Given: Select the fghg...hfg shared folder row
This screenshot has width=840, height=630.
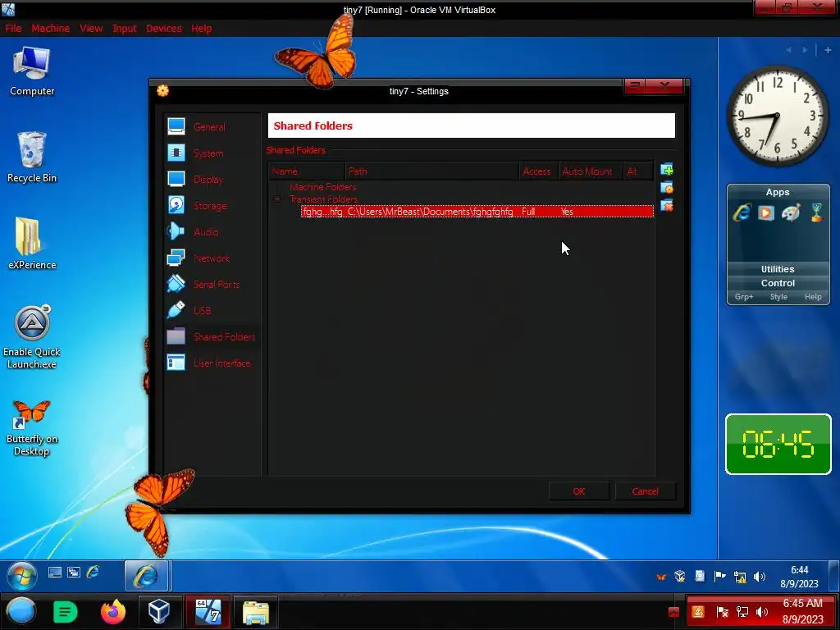Looking at the screenshot, I should coord(477,212).
